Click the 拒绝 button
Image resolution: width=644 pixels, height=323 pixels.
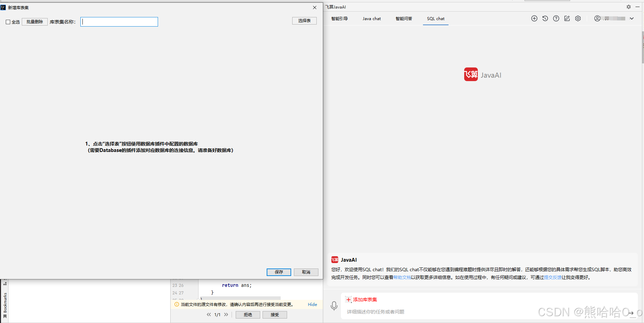(x=248, y=315)
